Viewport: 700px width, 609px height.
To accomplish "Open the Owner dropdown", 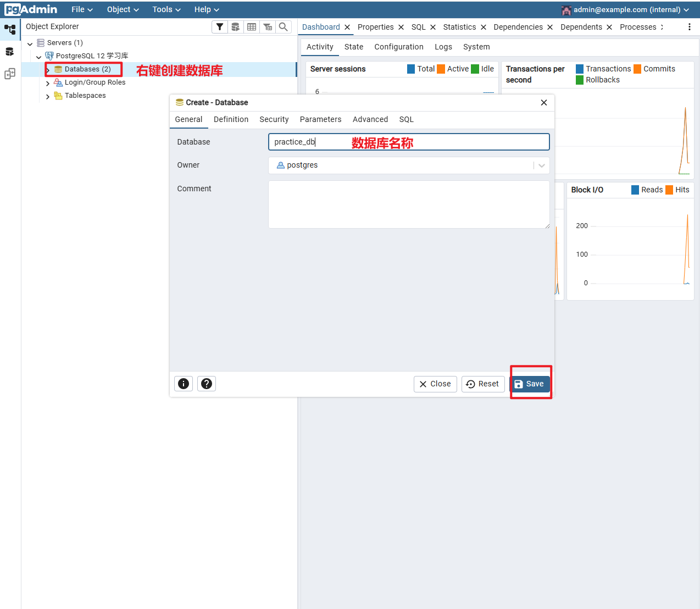I will [x=542, y=165].
